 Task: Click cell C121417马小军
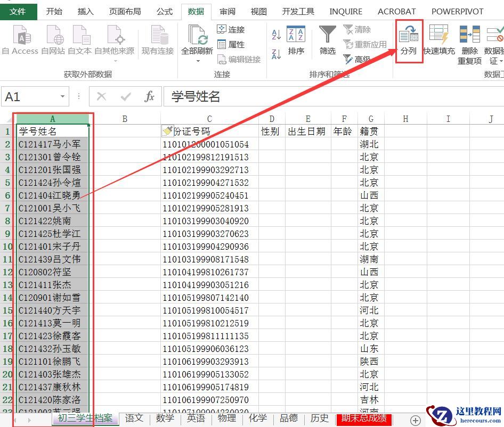coord(52,144)
